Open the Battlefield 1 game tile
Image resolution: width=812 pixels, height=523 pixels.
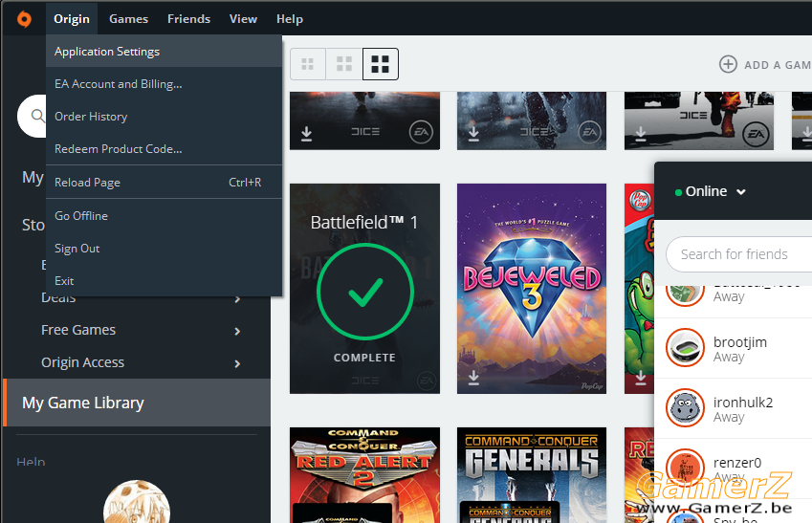364,289
